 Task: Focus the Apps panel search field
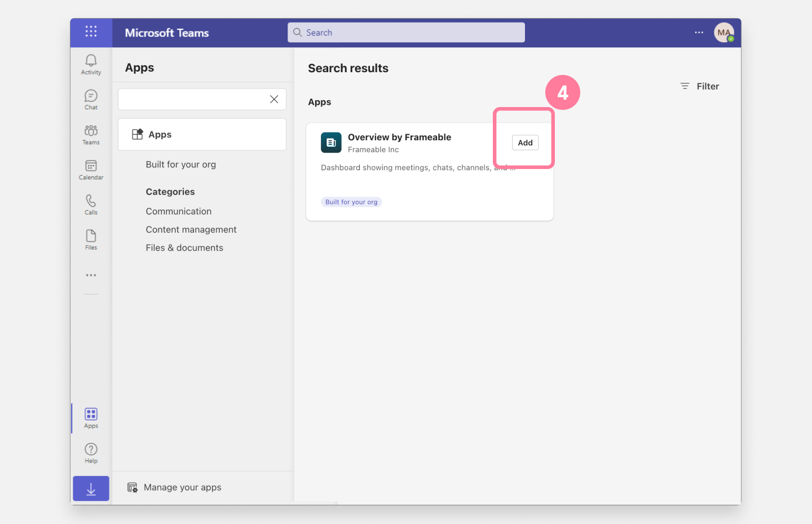[202, 99]
